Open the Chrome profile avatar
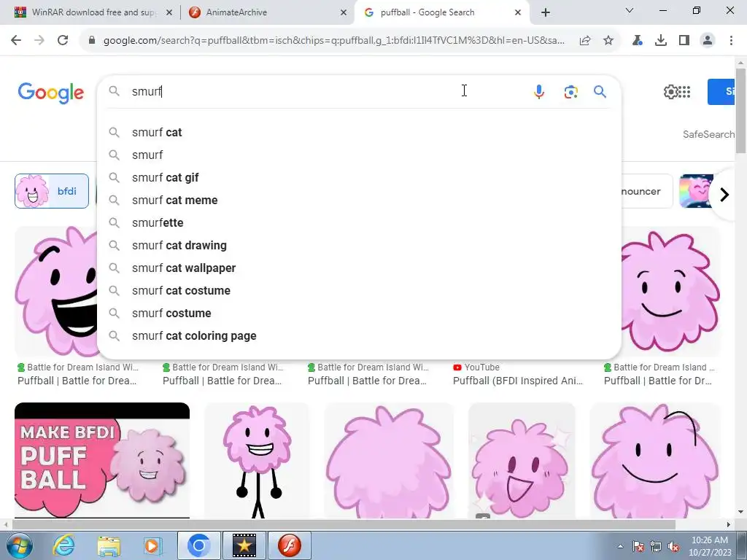 tap(708, 41)
